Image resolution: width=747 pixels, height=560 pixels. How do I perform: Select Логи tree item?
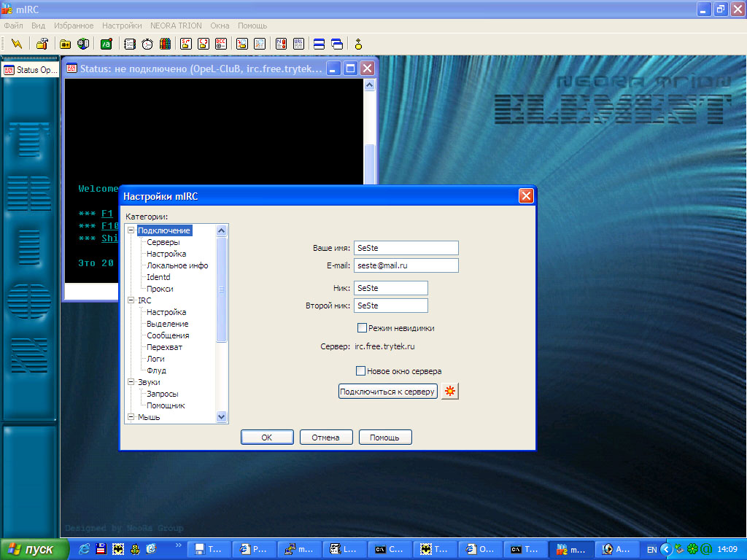[x=155, y=359]
